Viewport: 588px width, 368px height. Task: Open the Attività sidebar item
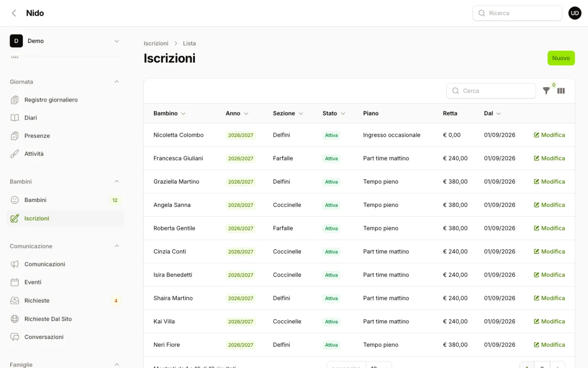[65, 154]
